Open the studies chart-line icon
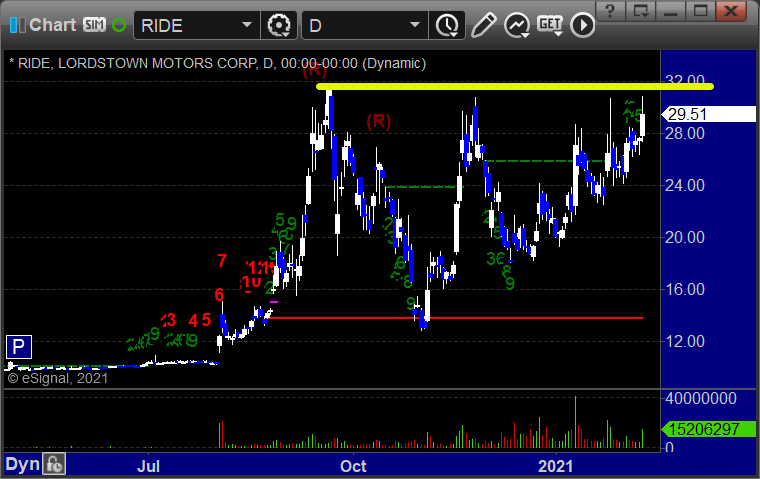760x479 pixels. tap(516, 26)
